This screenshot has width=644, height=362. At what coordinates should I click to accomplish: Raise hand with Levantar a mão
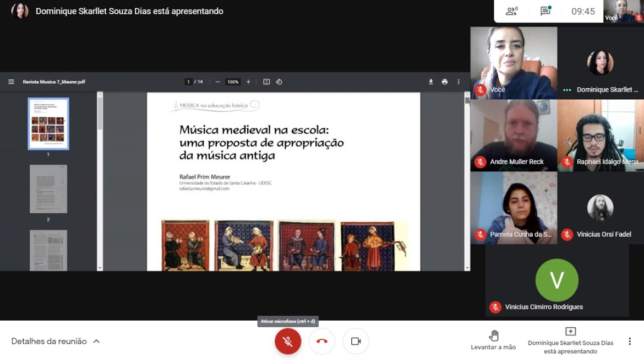click(x=493, y=341)
